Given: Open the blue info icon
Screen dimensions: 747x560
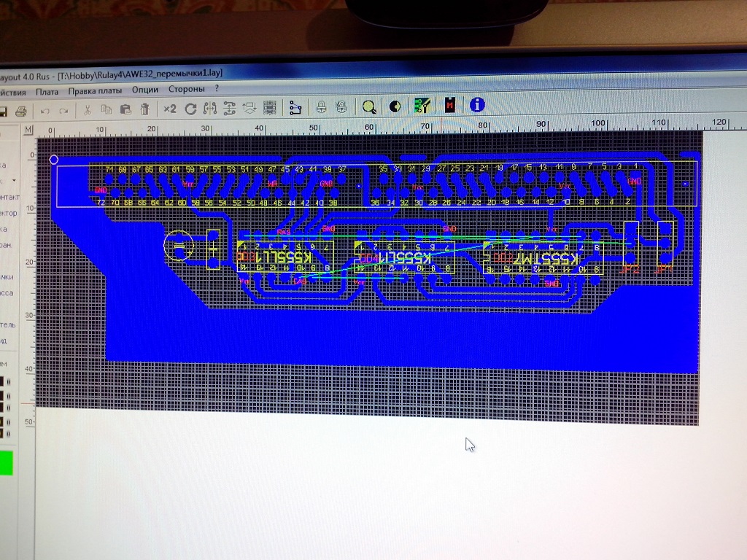Looking at the screenshot, I should (x=477, y=105).
